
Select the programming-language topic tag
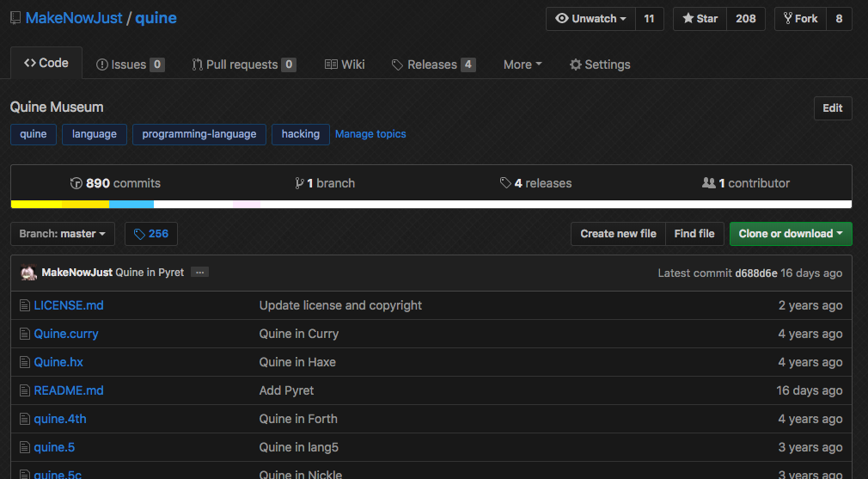click(x=199, y=134)
